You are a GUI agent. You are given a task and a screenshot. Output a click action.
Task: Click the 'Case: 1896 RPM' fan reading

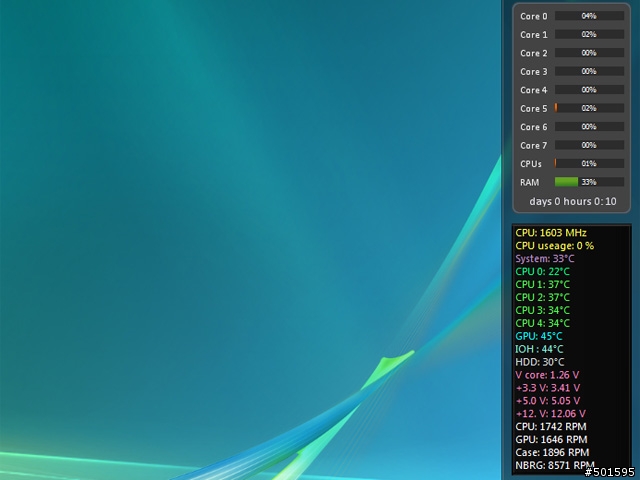pos(552,453)
